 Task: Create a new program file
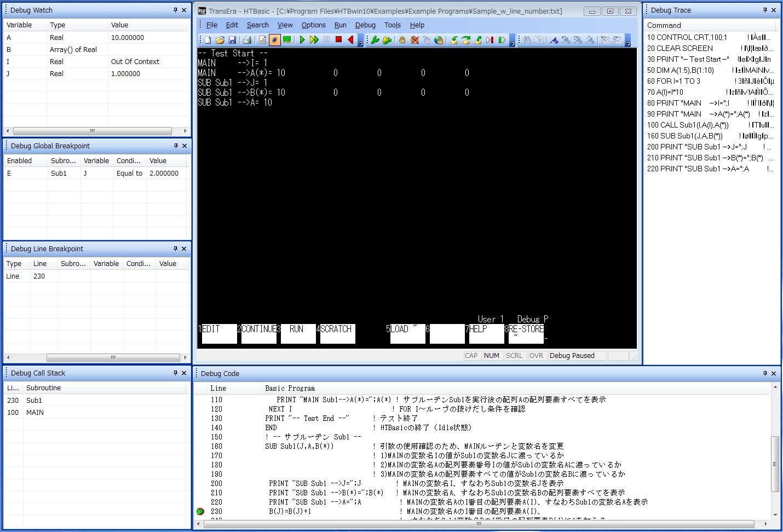point(208,39)
